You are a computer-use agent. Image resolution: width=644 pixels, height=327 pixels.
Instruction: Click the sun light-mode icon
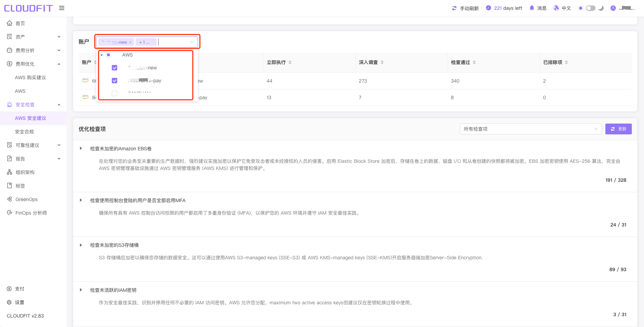(580, 8)
